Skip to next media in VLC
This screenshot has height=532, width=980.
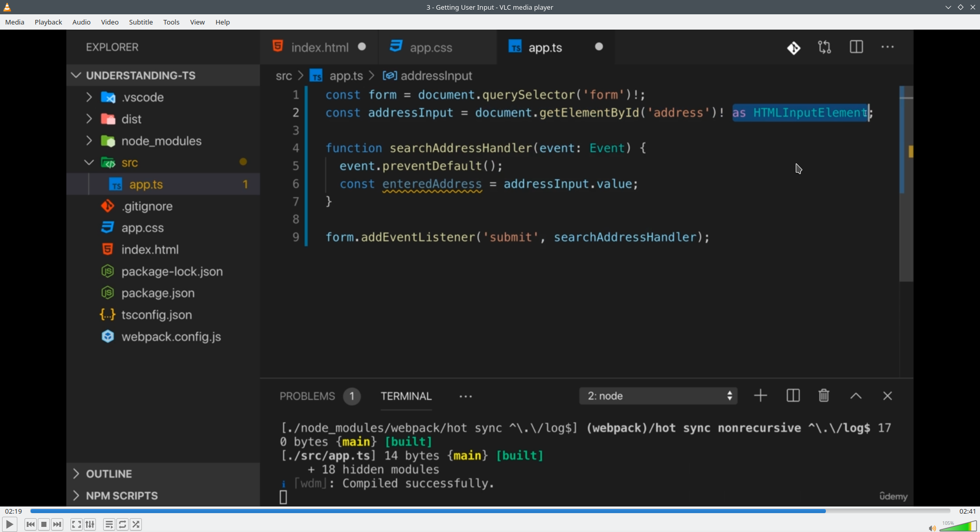[x=58, y=524]
